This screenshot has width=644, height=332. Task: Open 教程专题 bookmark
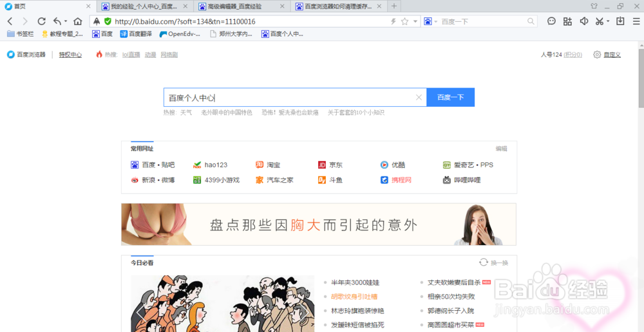[62, 34]
